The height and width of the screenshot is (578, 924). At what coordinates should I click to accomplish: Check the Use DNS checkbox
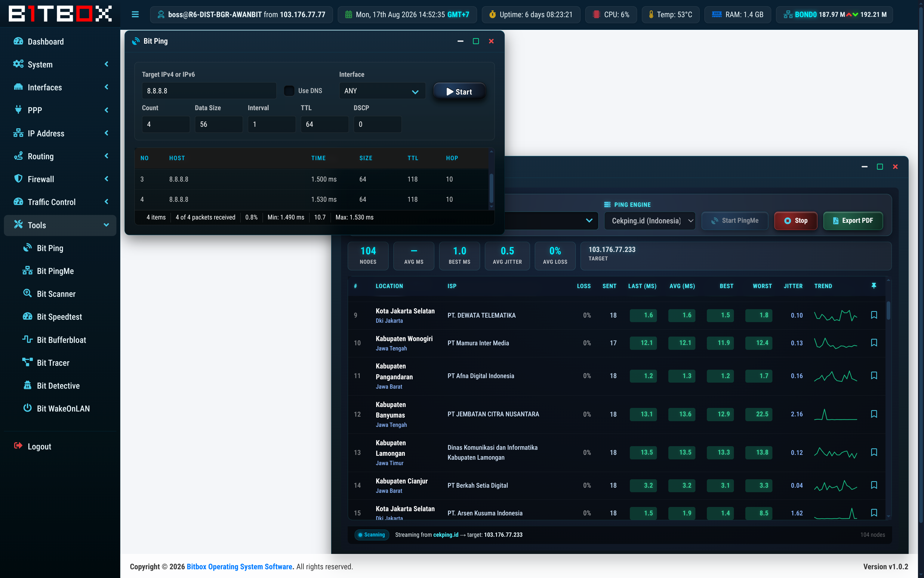(289, 91)
